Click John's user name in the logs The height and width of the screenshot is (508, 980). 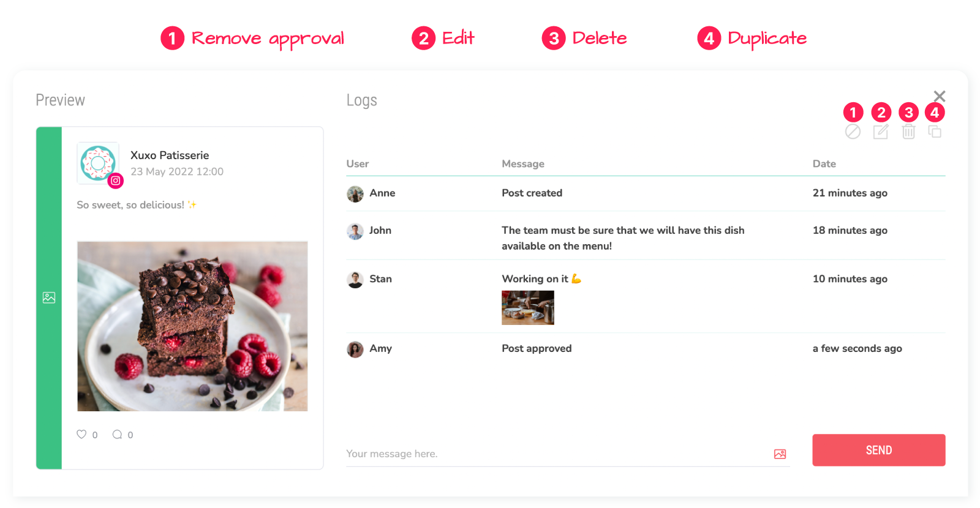[380, 230]
